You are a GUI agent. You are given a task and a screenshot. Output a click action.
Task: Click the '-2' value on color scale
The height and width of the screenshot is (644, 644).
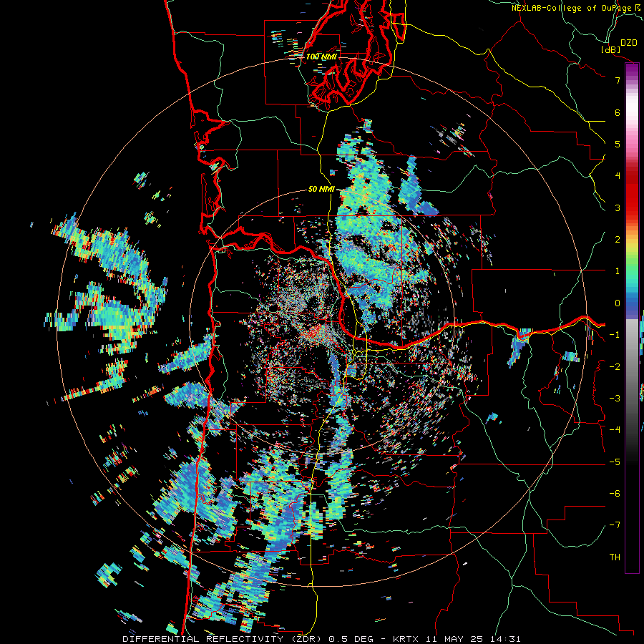[615, 366]
